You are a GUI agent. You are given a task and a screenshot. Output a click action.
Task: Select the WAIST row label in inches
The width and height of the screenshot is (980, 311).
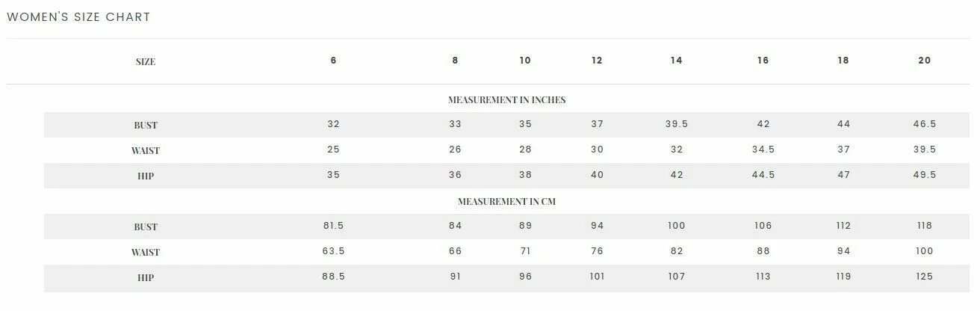[x=146, y=151]
